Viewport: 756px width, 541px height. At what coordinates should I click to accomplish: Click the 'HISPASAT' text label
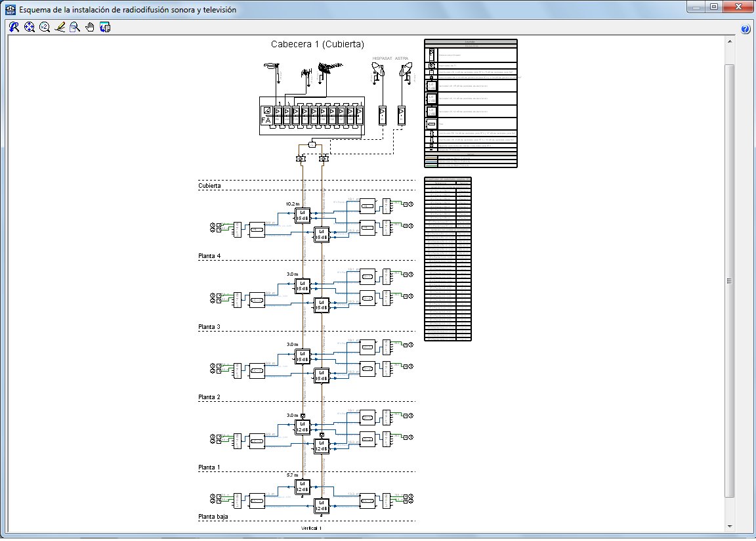click(x=383, y=58)
